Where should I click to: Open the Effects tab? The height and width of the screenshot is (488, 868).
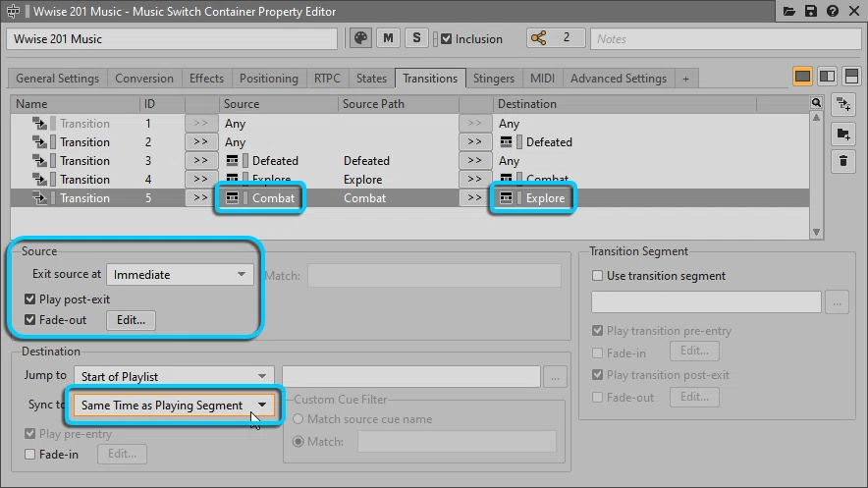click(x=206, y=78)
